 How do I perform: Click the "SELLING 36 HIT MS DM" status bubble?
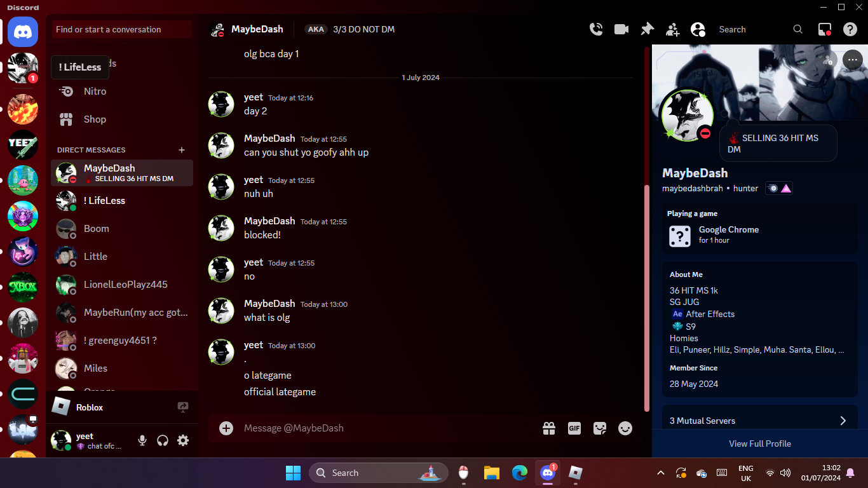pos(778,144)
